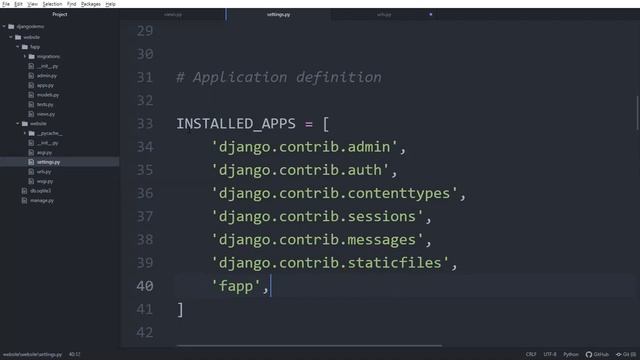This screenshot has height=360, width=640.
Task: Open GitHub panel from status bar icon
Action: pyautogui.click(x=589, y=354)
